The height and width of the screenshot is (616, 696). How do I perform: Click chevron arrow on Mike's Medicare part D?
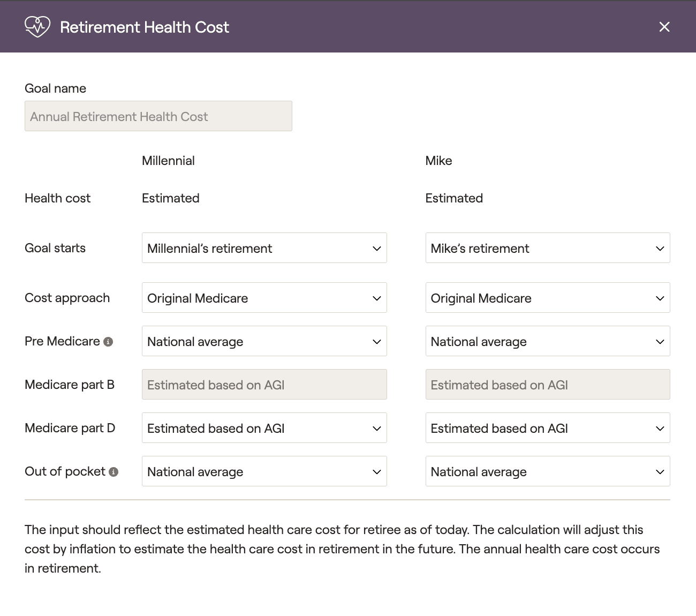coord(660,429)
